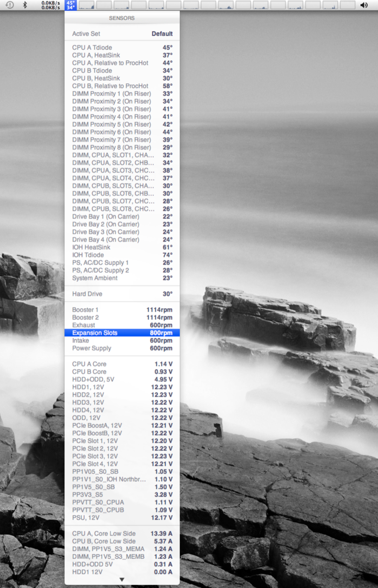378x588 pixels.
Task: Click the Time Machine menu bar icon
Action: tap(10, 5)
